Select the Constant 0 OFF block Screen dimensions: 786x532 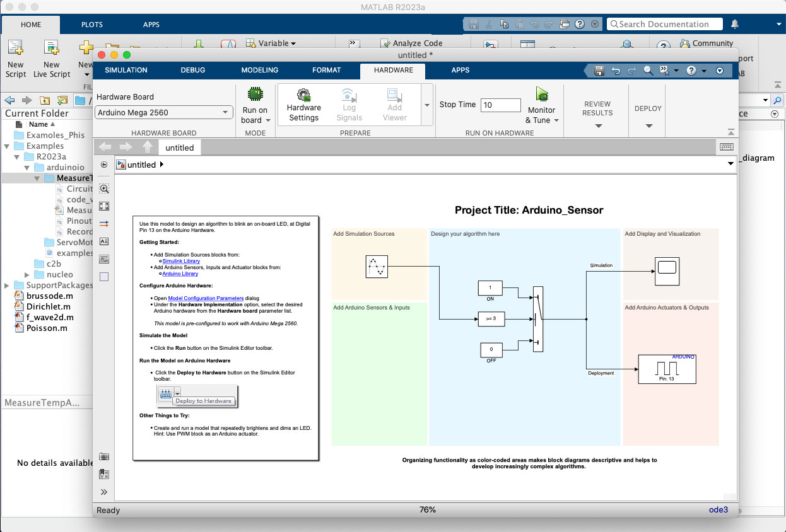pyautogui.click(x=491, y=350)
